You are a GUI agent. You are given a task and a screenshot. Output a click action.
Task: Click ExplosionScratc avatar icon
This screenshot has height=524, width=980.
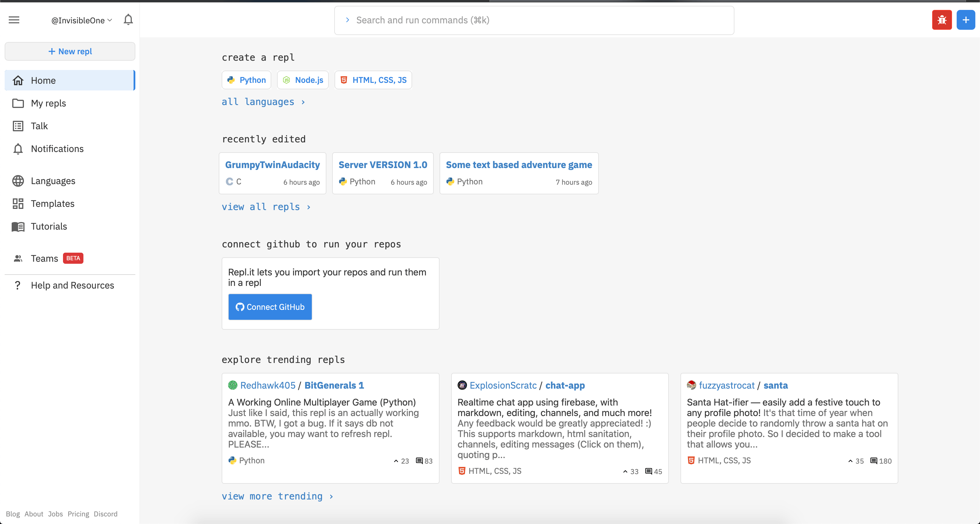(x=462, y=385)
